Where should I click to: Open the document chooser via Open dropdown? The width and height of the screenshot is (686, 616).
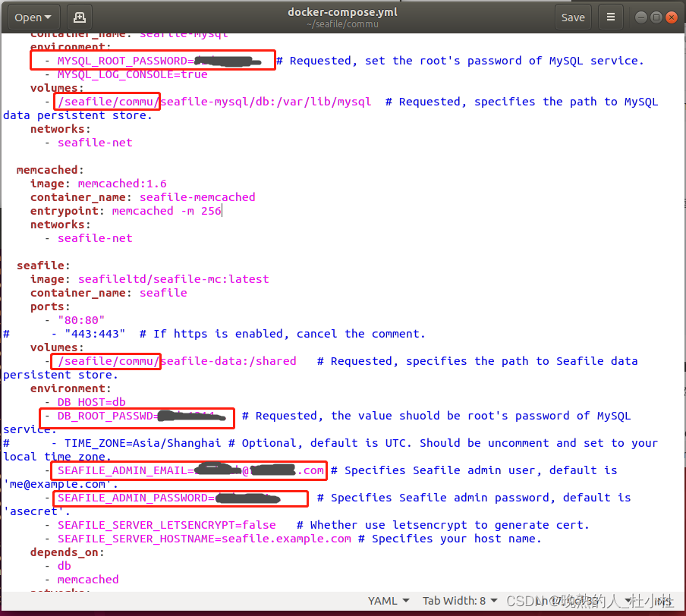point(31,17)
